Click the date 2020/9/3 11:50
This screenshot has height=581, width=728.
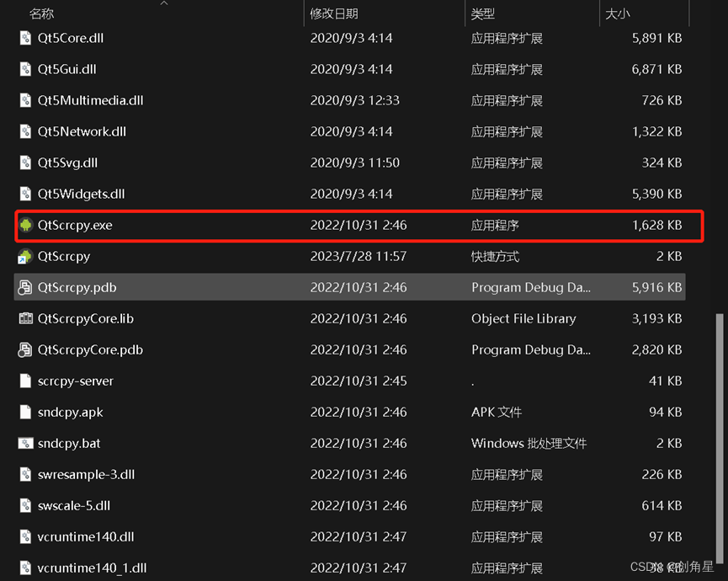point(354,163)
